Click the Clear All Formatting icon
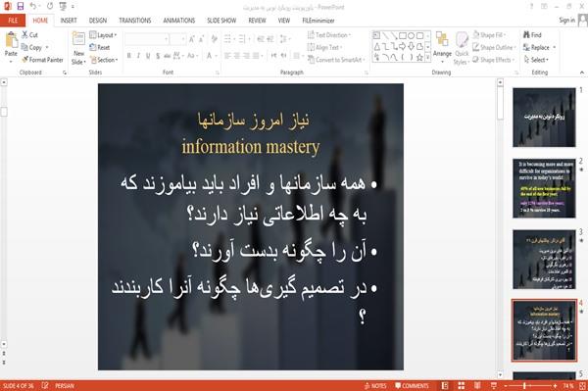The width and height of the screenshot is (588, 391). coord(214,39)
